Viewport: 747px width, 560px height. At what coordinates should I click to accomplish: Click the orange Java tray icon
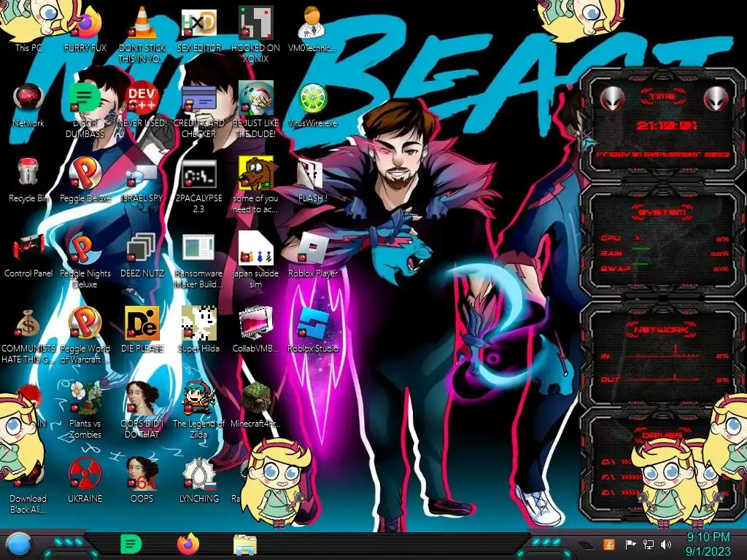pyautogui.click(x=609, y=544)
